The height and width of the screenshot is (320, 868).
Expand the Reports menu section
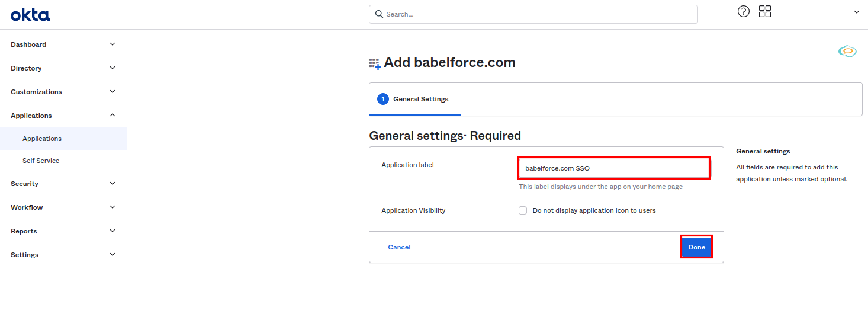tap(63, 231)
